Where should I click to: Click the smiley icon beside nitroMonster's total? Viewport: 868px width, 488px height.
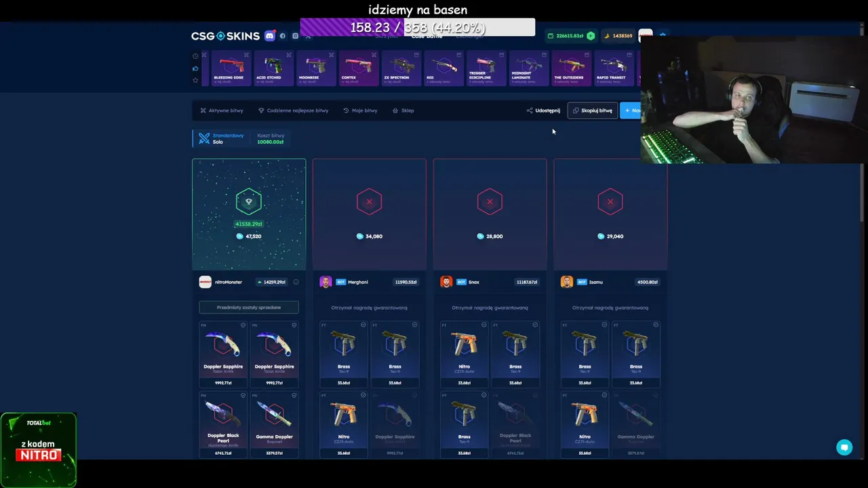296,282
